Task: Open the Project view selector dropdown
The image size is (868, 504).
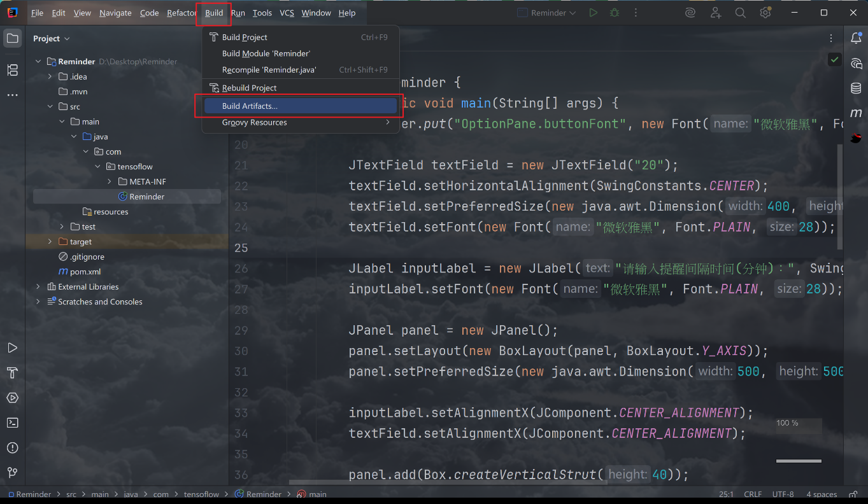Action: (51, 39)
